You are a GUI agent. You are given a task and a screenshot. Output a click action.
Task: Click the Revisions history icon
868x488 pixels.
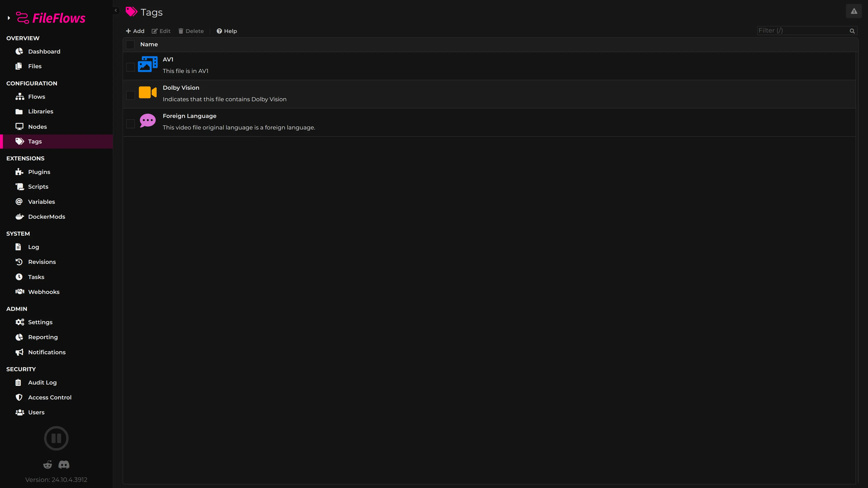click(x=19, y=262)
